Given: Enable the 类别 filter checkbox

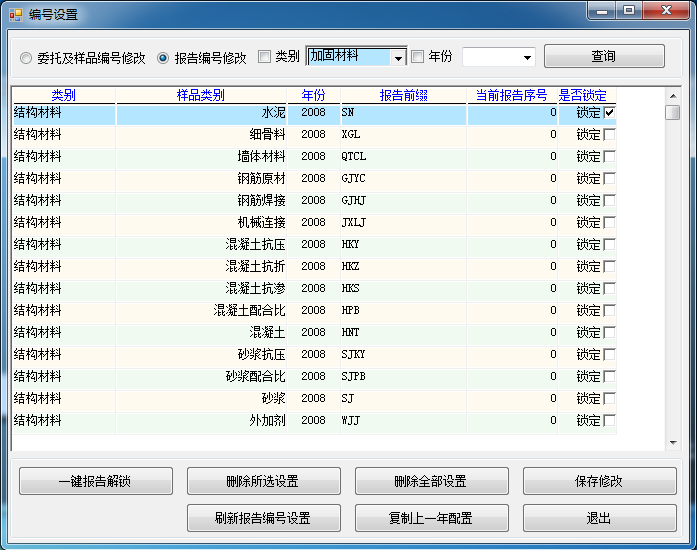Looking at the screenshot, I should [x=265, y=57].
